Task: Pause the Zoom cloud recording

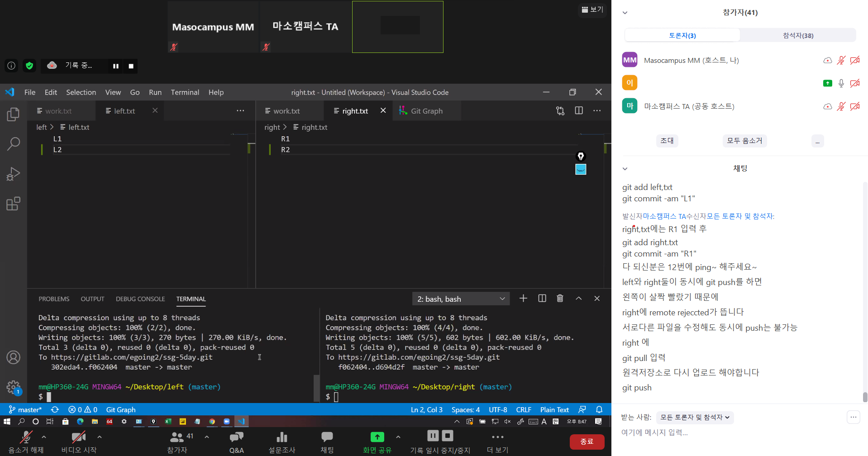Action: coord(116,66)
